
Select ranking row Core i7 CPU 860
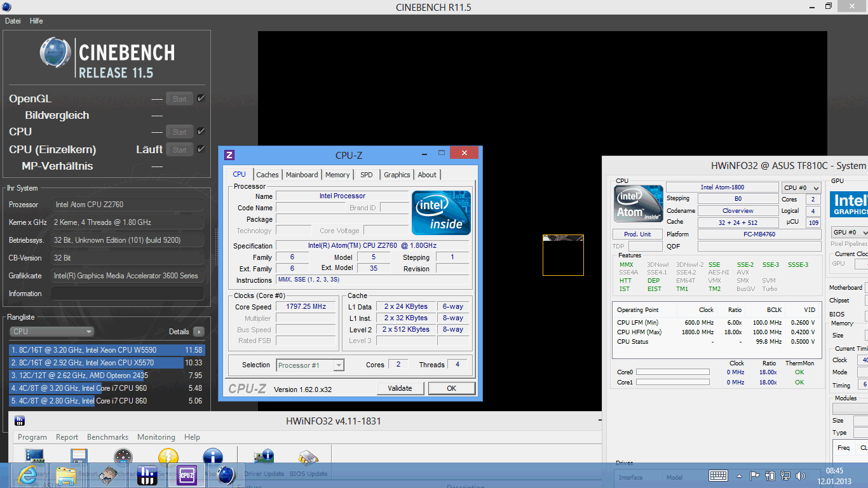coord(106,401)
